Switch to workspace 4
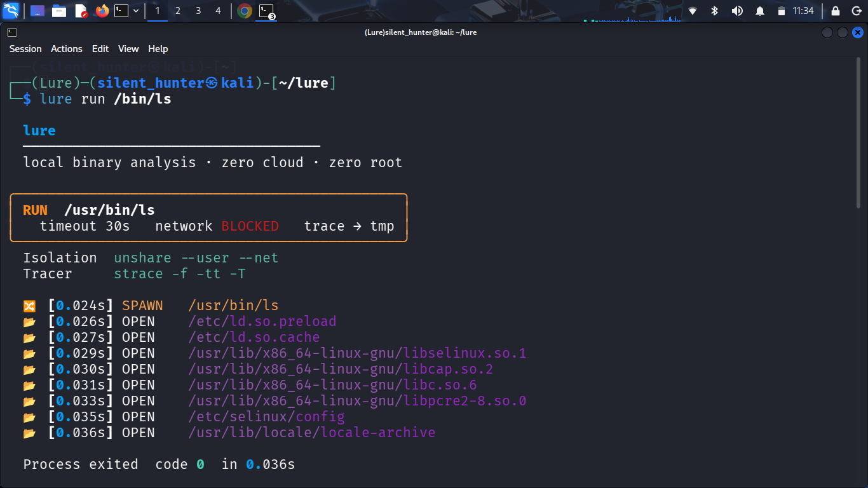The image size is (868, 488). [219, 11]
